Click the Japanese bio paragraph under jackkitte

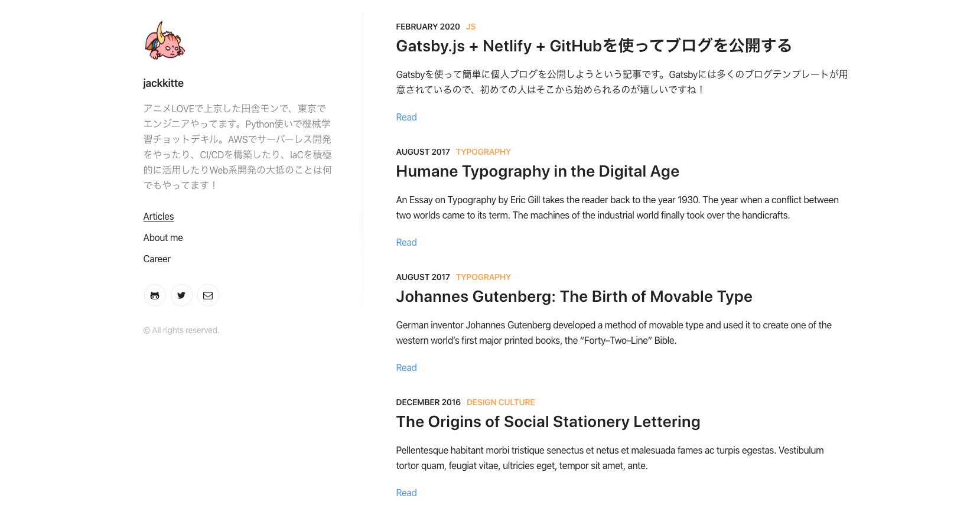click(237, 147)
